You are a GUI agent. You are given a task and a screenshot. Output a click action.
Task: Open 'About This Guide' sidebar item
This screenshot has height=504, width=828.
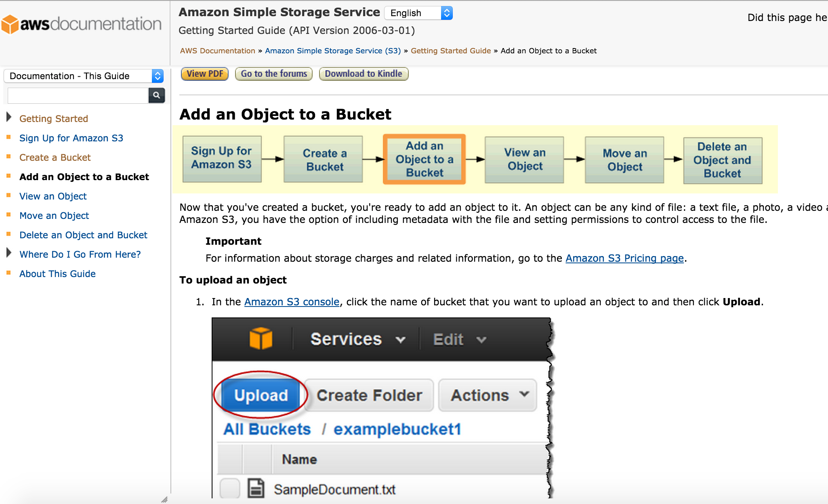coord(57,274)
